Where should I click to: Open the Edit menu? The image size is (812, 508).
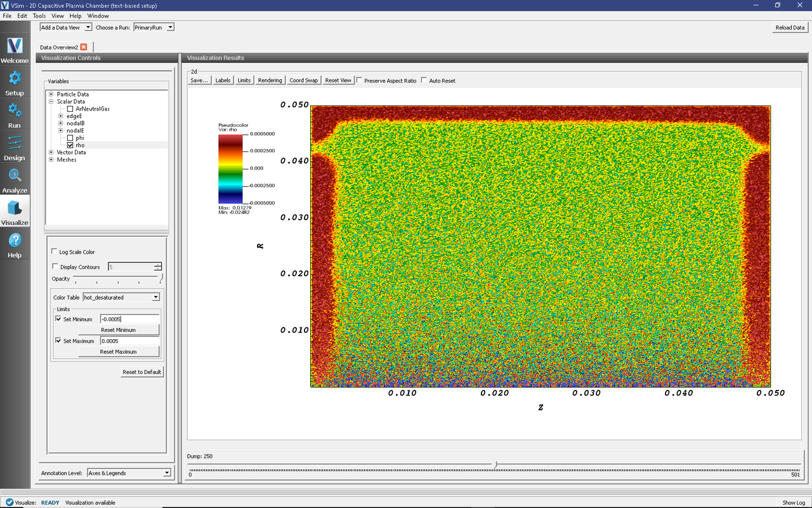click(22, 16)
